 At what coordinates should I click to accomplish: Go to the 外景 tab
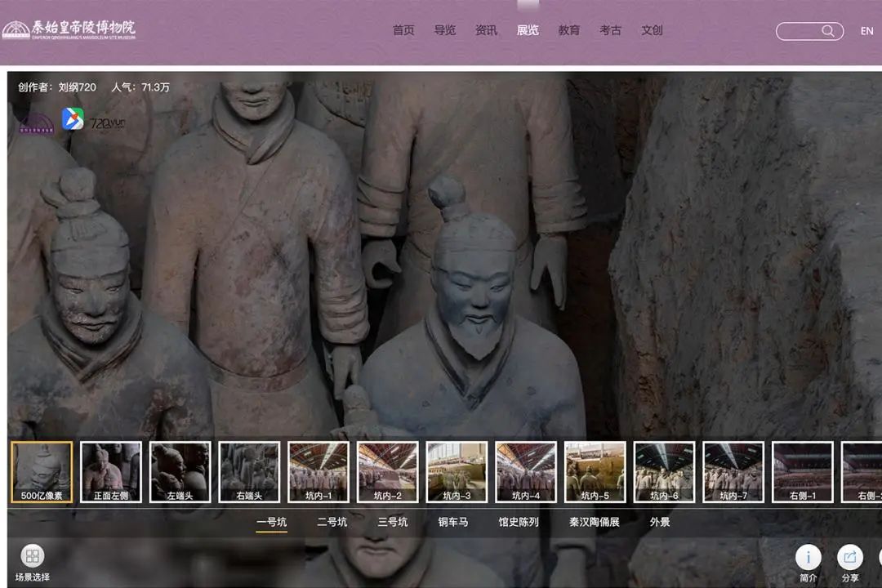click(660, 522)
